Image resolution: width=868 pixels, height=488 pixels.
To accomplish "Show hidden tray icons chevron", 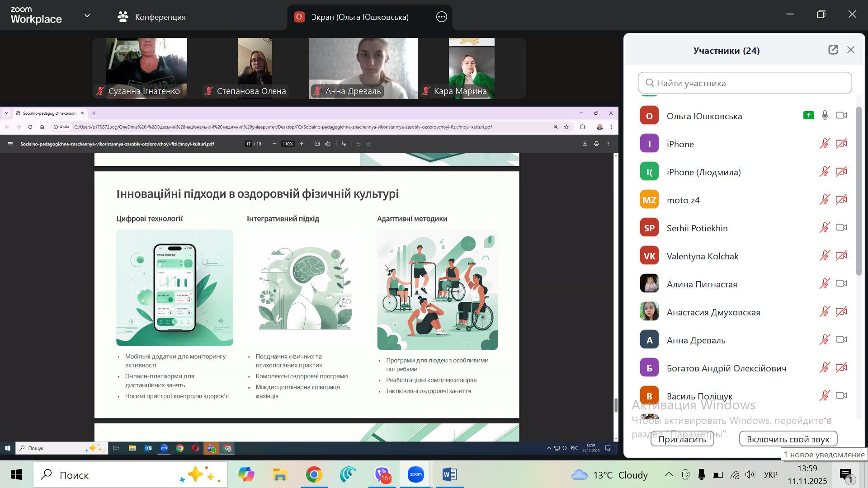I will click(x=669, y=475).
